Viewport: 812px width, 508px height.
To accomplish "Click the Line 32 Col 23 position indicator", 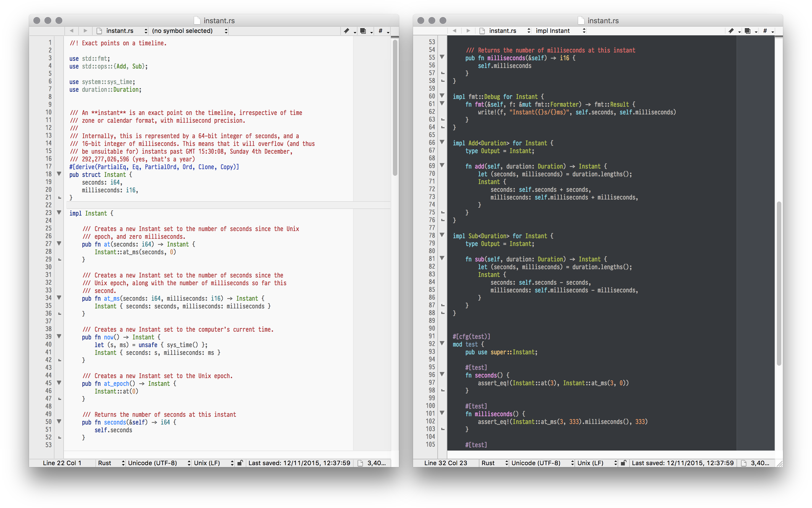I will (x=446, y=463).
